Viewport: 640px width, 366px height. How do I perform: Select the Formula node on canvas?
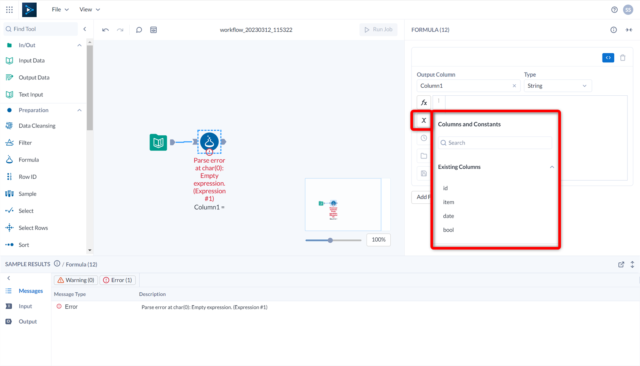209,142
